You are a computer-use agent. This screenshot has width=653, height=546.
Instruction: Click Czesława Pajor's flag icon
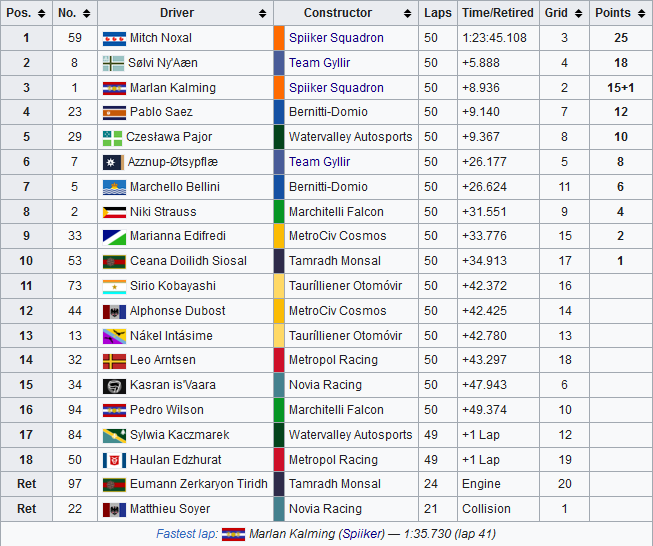pyautogui.click(x=112, y=138)
